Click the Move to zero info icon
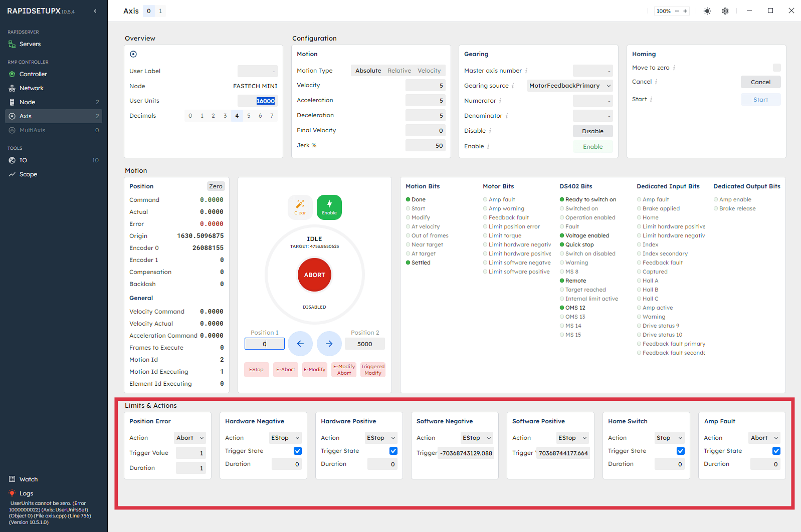This screenshot has height=532, width=801. [x=674, y=68]
